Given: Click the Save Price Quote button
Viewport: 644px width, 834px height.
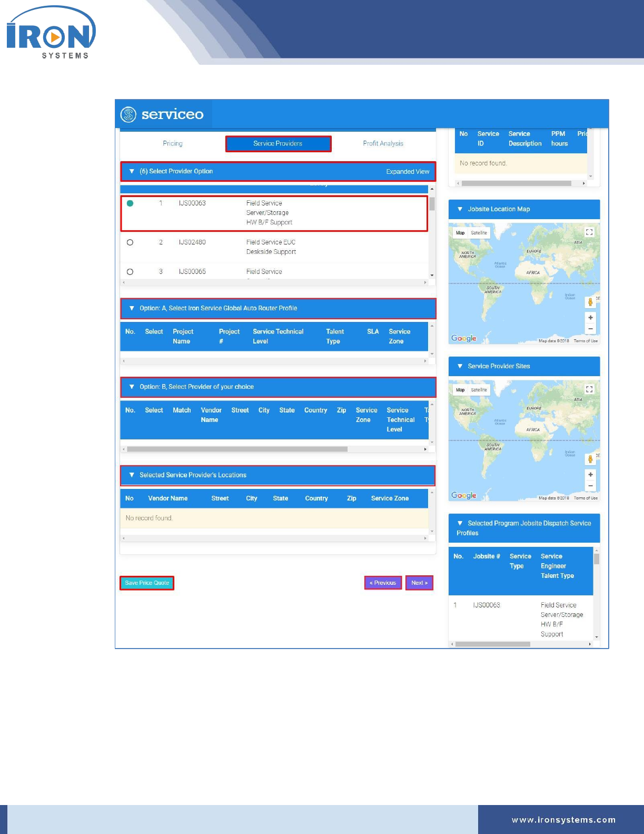Looking at the screenshot, I should (x=147, y=583).
